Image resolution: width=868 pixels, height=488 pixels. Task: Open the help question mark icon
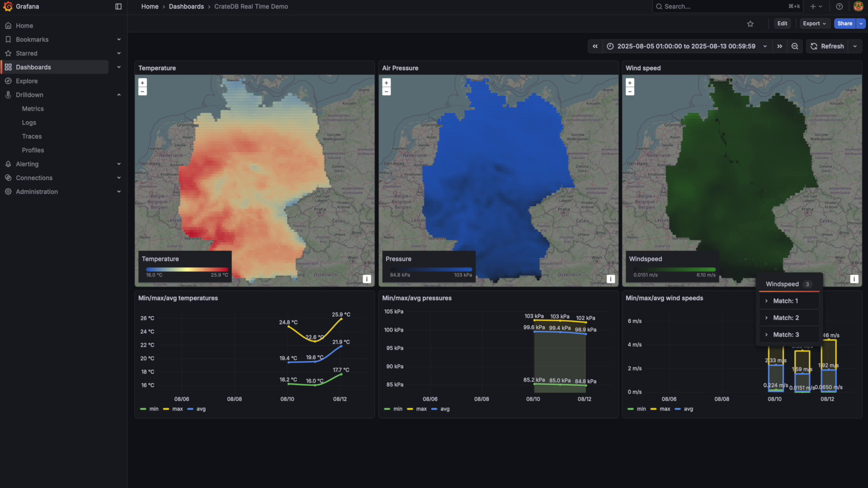(840, 6)
